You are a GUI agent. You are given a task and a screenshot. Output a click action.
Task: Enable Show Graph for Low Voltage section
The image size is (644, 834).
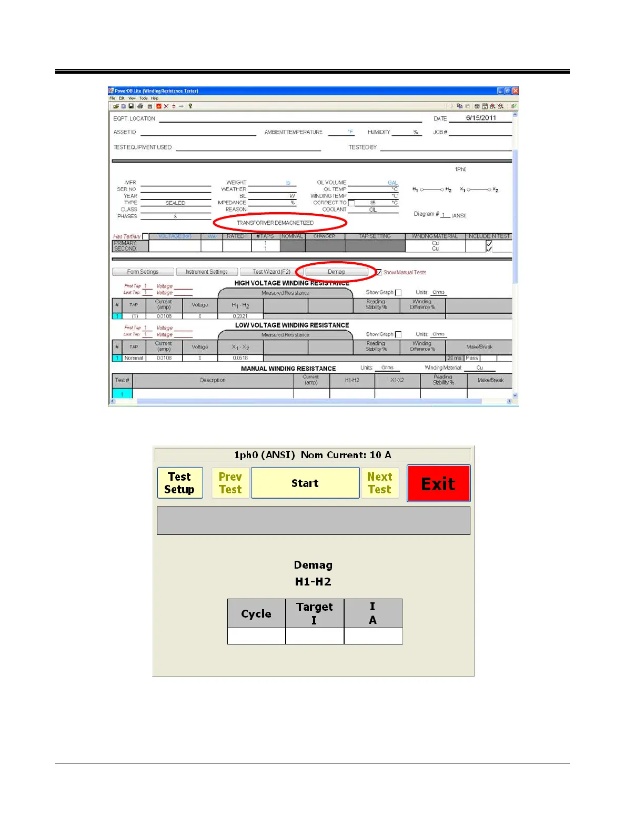tap(398, 335)
